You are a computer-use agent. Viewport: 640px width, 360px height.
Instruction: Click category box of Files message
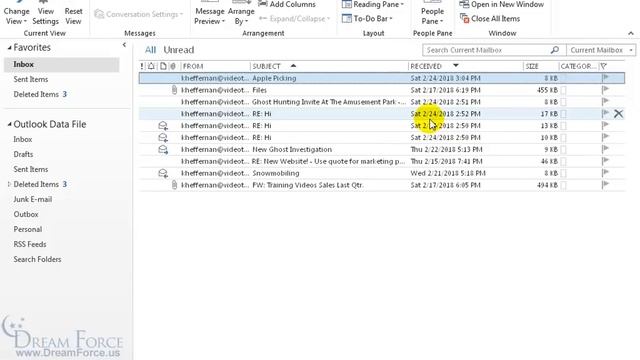click(x=564, y=90)
